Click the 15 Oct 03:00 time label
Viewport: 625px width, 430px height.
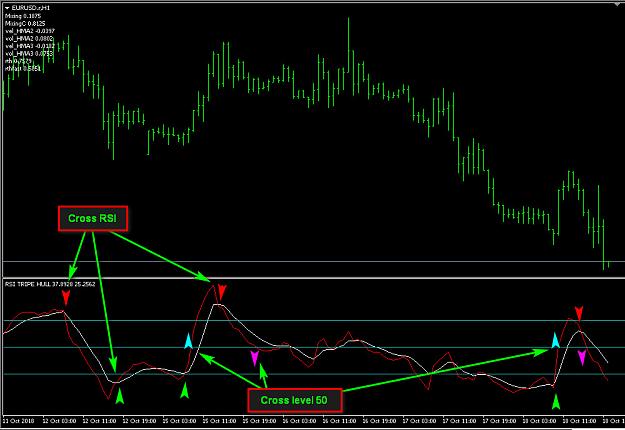pyautogui.click(x=179, y=421)
